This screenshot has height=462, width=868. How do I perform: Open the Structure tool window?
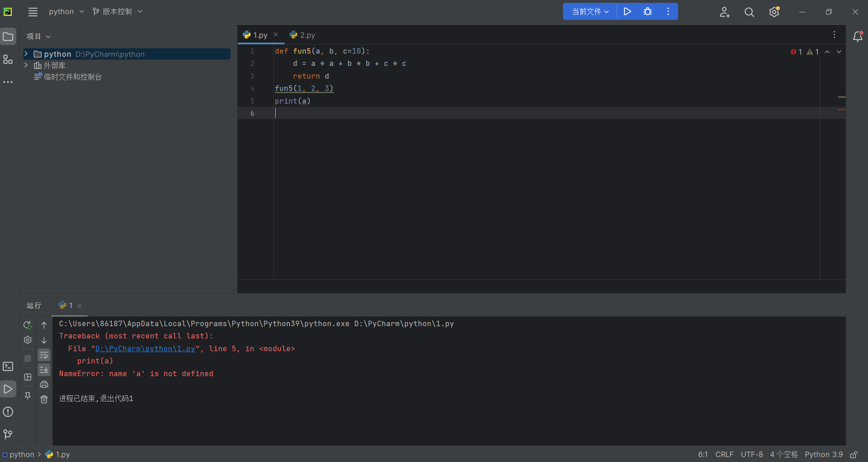click(8, 60)
